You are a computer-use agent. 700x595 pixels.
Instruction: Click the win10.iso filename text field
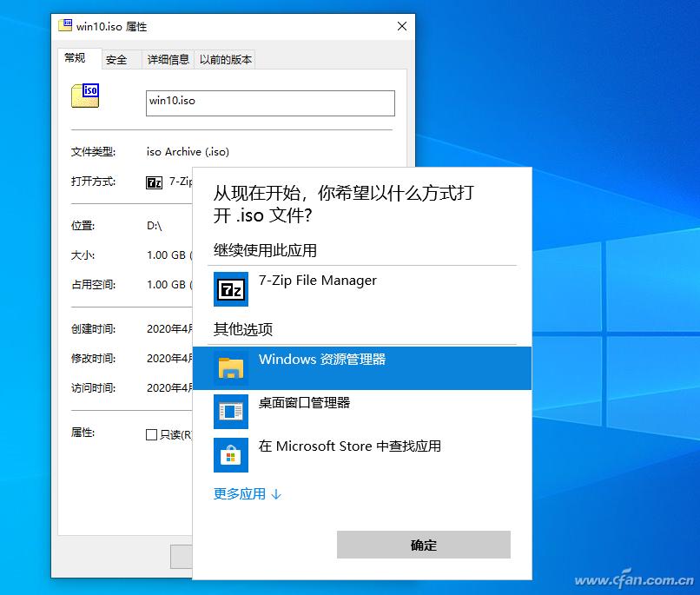pos(270,102)
